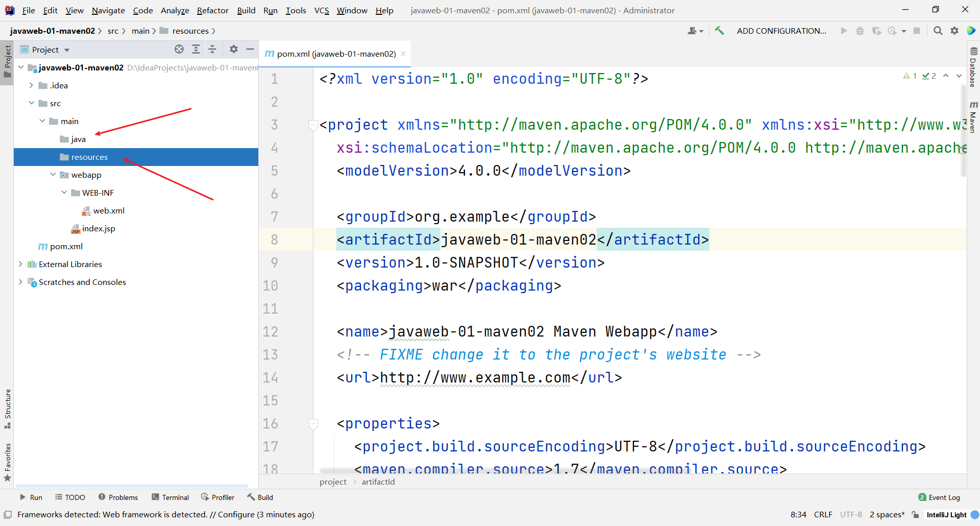This screenshot has width=980, height=526.
Task: Open the Event Log
Action: [x=939, y=497]
